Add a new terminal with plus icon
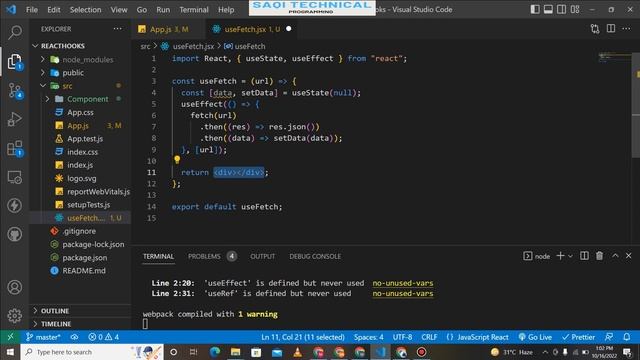This screenshot has width=640, height=360. [560, 256]
